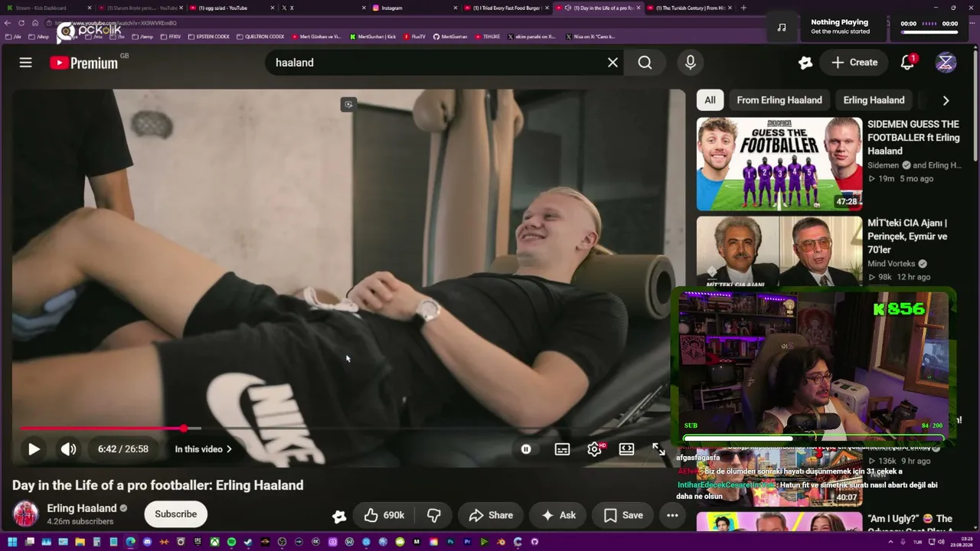Click the playhead scrubber dot
980x551 pixels.
(x=184, y=429)
